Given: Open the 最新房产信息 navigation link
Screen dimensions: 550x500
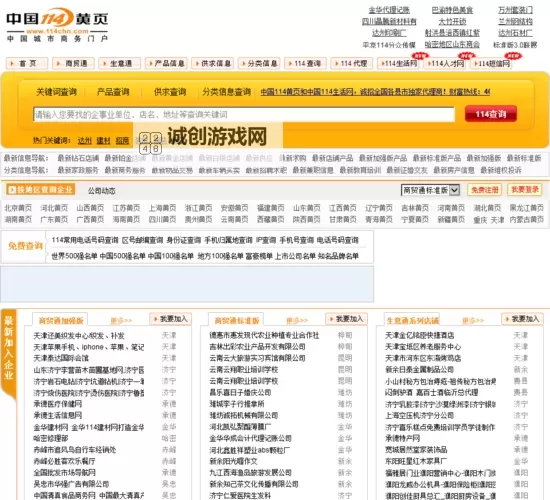Looking at the screenshot, I should [x=454, y=171].
